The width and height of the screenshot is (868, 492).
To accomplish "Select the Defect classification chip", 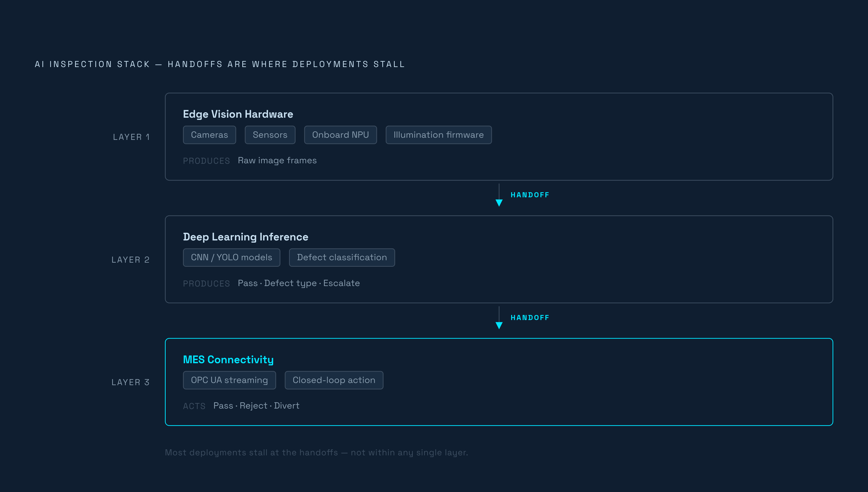I will click(342, 258).
